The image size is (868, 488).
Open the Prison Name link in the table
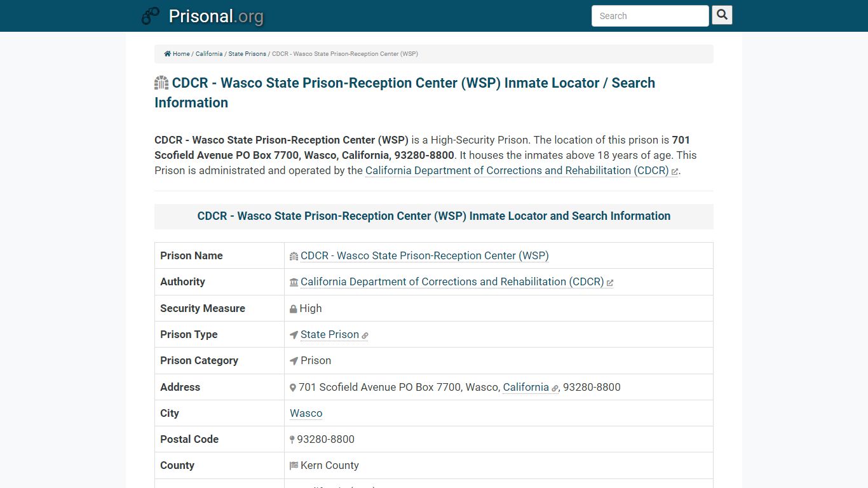[x=424, y=255]
